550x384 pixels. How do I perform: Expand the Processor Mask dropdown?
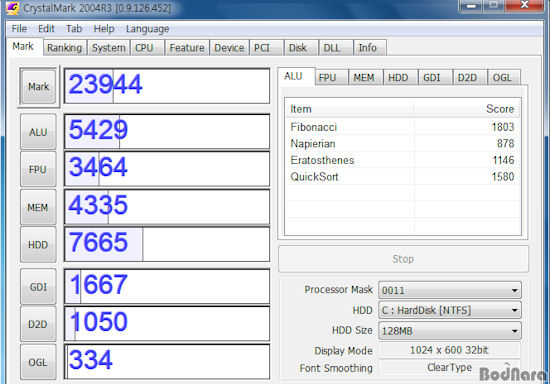pyautogui.click(x=450, y=290)
